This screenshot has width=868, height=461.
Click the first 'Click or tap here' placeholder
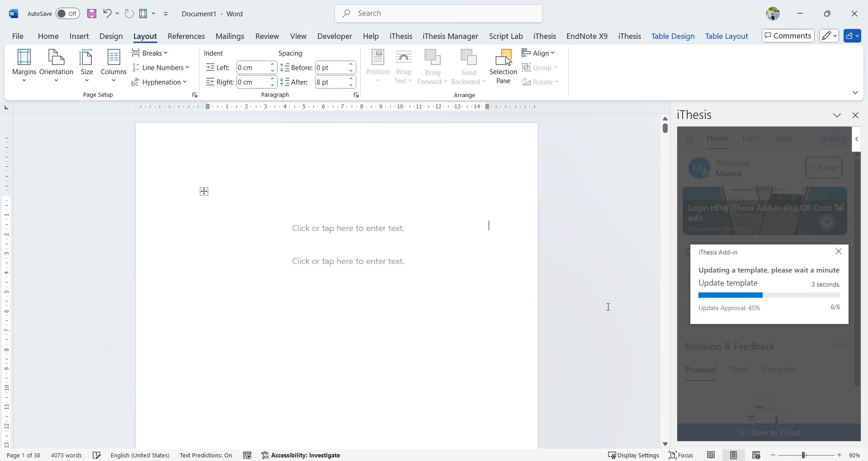[348, 228]
